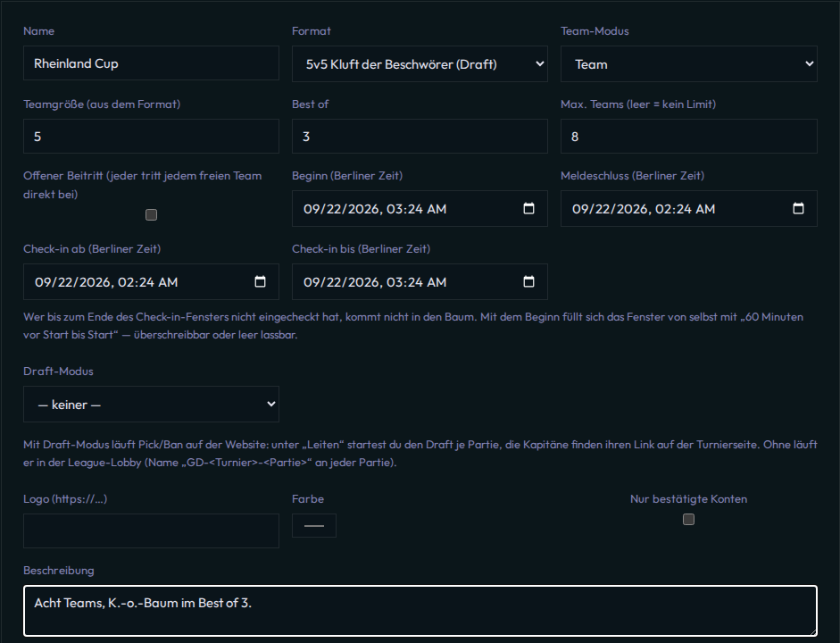The image size is (840, 643).
Task: Click the Offener Beitritt label text
Action: click(x=143, y=185)
